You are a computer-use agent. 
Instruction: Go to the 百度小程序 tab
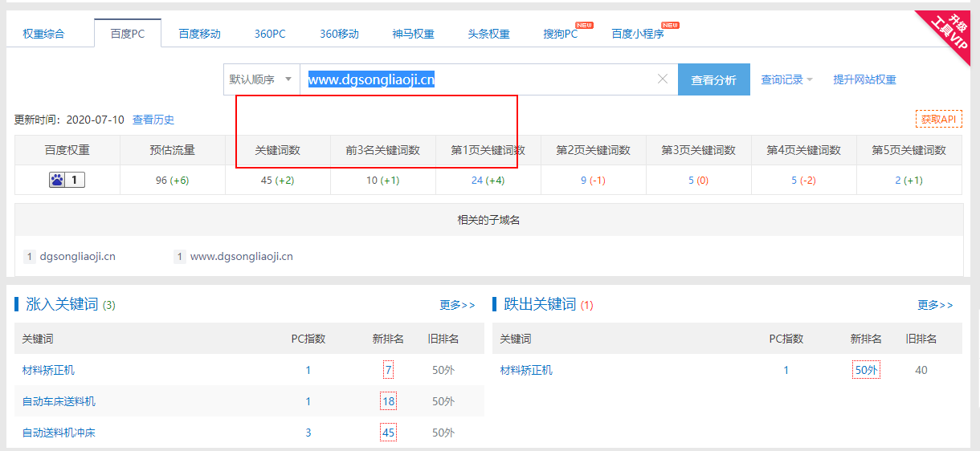pyautogui.click(x=637, y=34)
